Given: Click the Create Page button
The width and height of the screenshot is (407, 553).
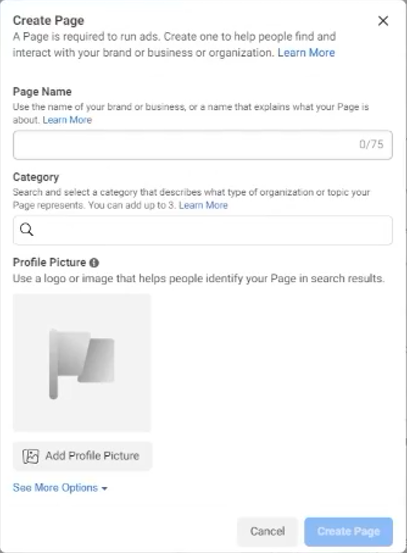Looking at the screenshot, I should click(348, 531).
